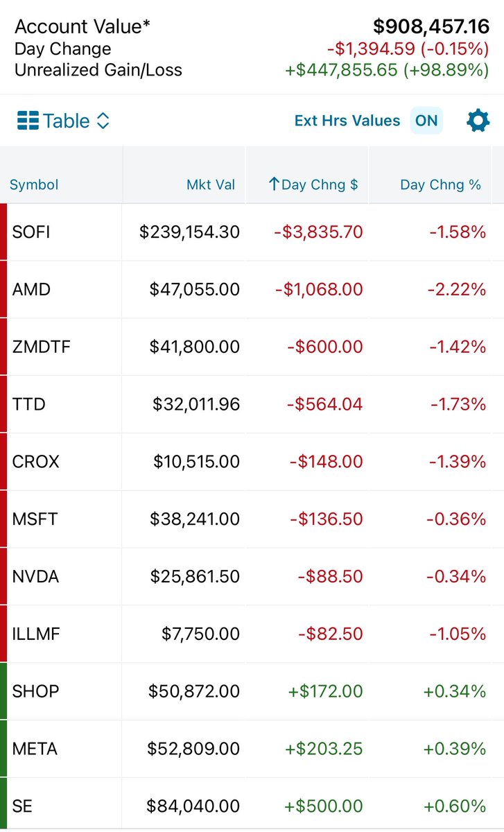The height and width of the screenshot is (832, 504).
Task: Open the settings gear icon
Action: coord(478,121)
